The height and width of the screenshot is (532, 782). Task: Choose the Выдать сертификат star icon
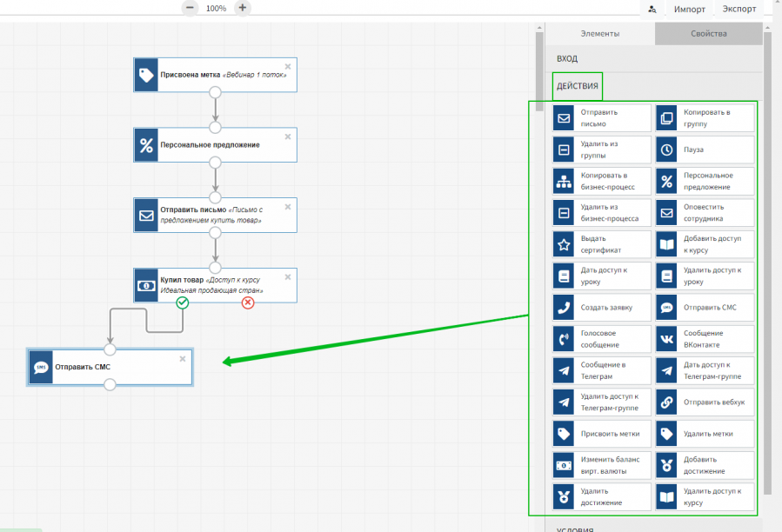pos(564,243)
